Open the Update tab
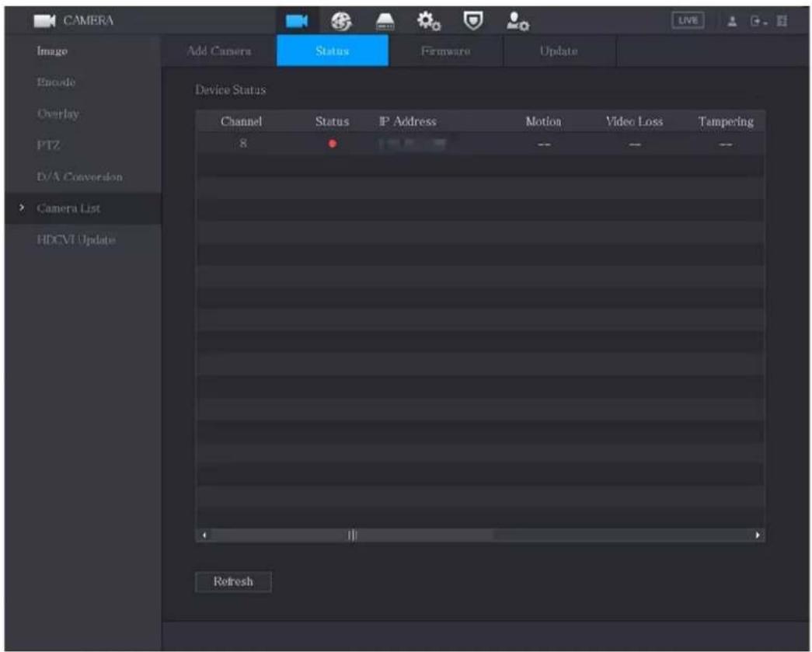The image size is (812, 652). [x=559, y=51]
